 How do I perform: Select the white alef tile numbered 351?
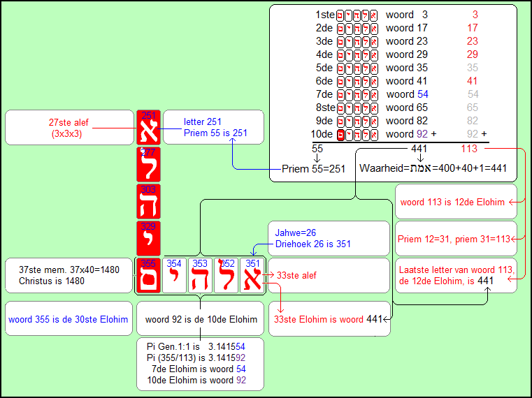[252, 275]
